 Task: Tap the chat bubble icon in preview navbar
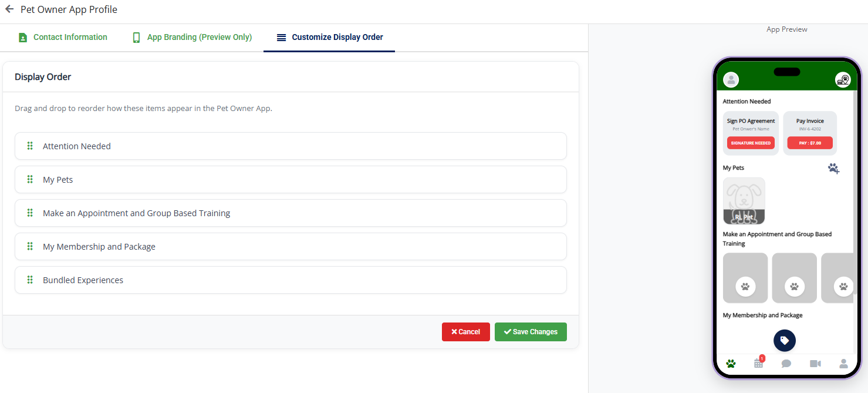(786, 364)
